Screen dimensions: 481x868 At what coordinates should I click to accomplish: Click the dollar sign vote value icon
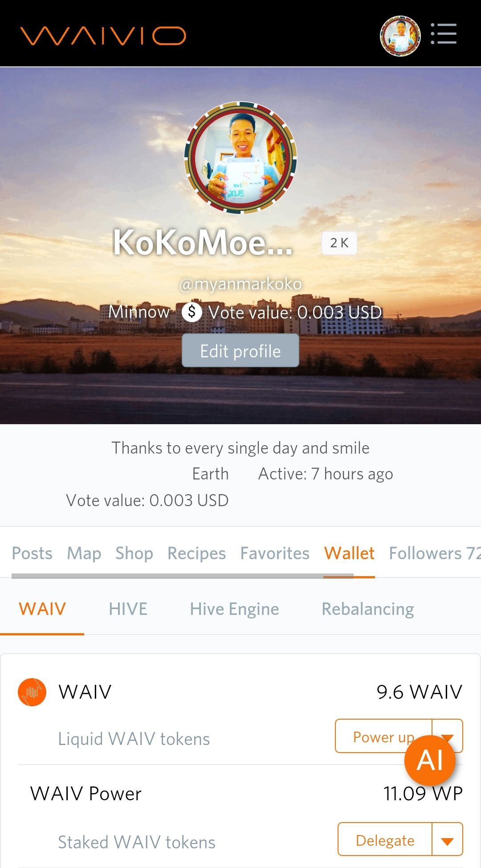[x=192, y=312]
